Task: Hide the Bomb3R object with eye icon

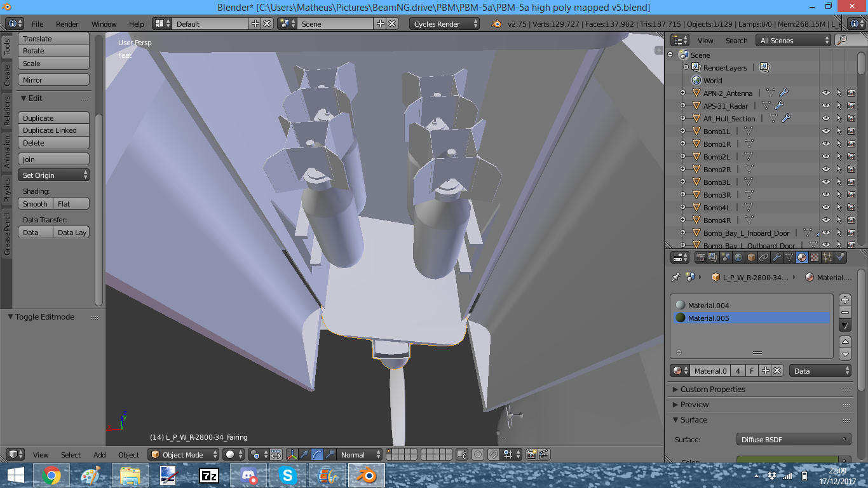Action: 826,194
